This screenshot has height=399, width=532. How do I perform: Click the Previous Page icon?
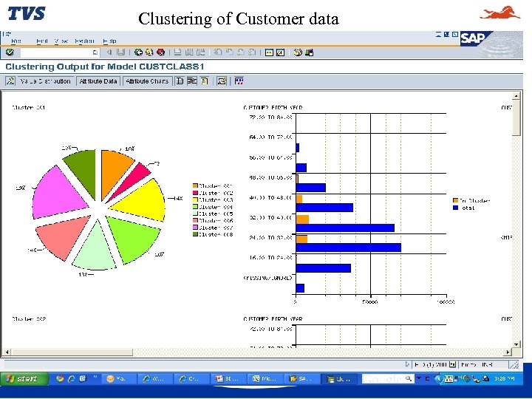click(x=229, y=52)
